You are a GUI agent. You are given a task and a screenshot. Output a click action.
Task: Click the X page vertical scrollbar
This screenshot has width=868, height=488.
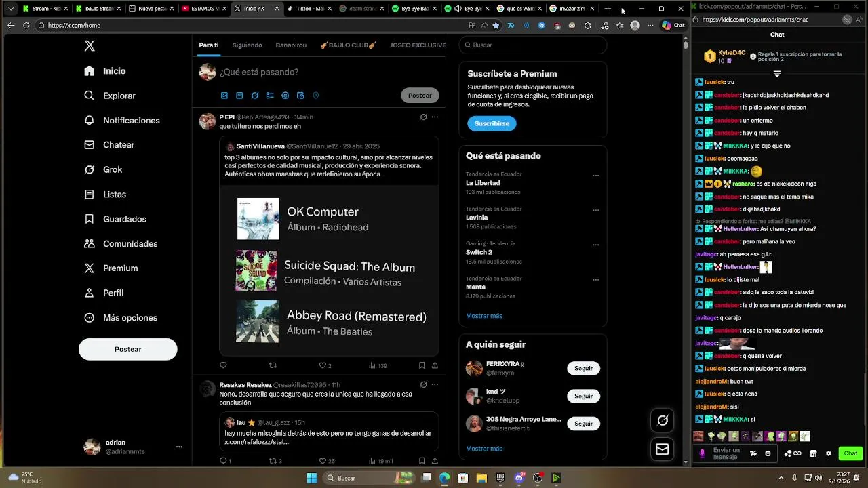click(686, 44)
